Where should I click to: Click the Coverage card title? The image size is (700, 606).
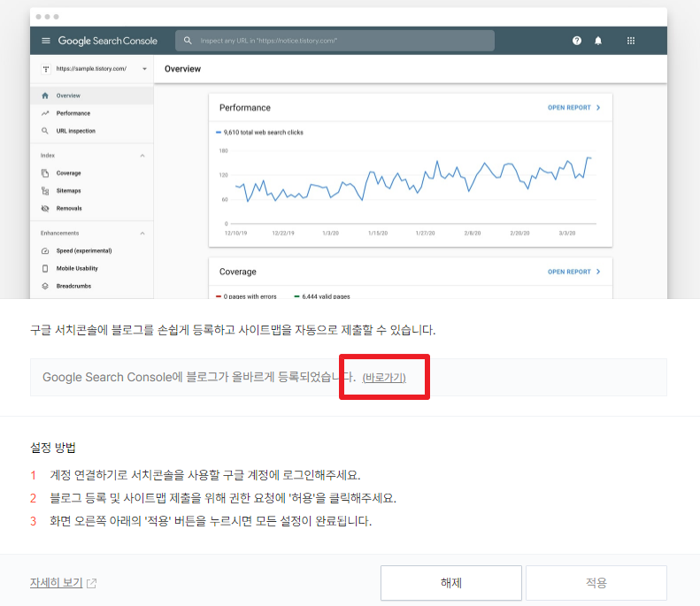coord(237,272)
